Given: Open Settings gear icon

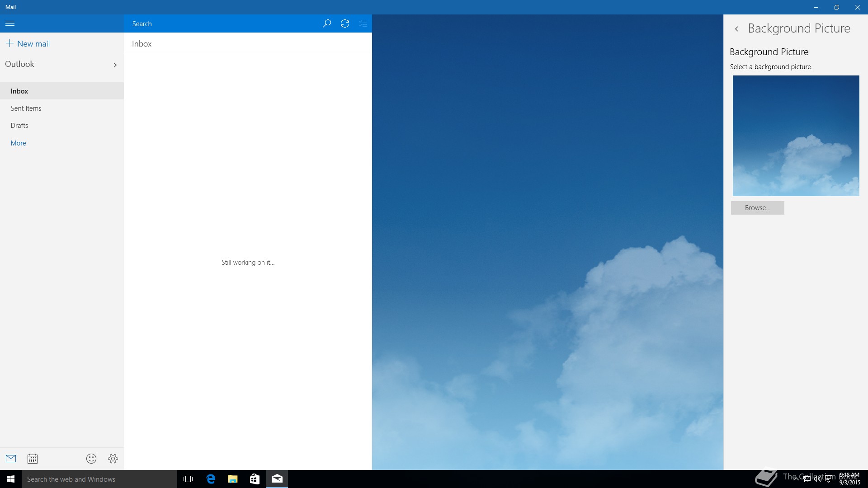Looking at the screenshot, I should point(113,459).
